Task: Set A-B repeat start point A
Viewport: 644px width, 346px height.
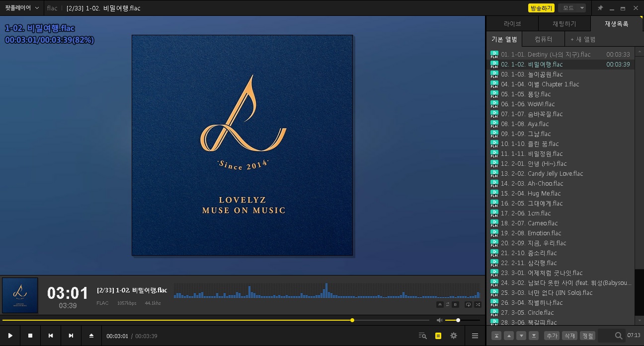Action: click(440, 304)
